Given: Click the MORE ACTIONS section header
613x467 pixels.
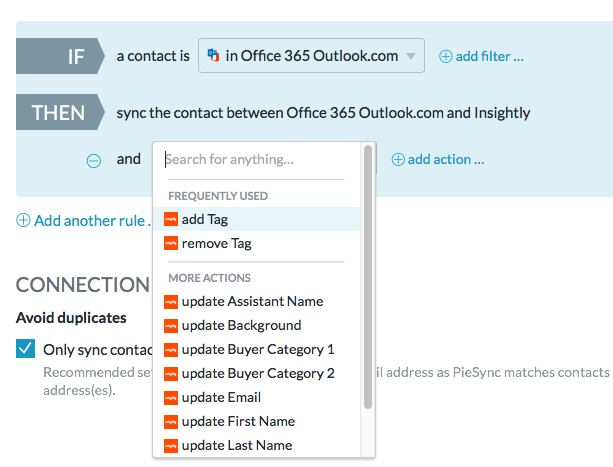Looking at the screenshot, I should point(210,278).
